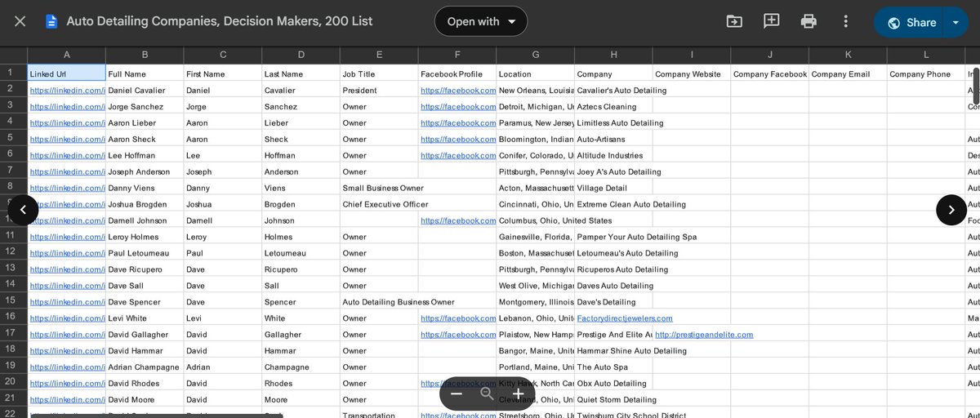Select column H header
This screenshot has width=980, height=418.
point(613,56)
